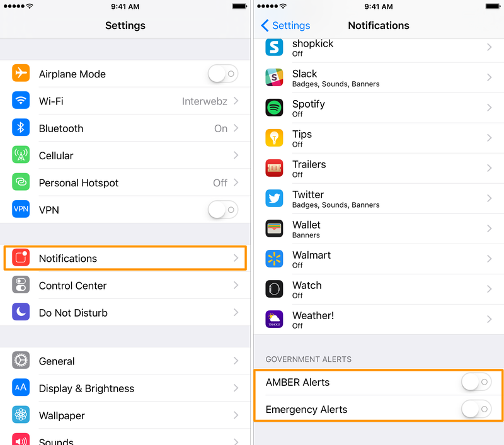
Task: Open the Notifications settings row
Action: pos(125,258)
